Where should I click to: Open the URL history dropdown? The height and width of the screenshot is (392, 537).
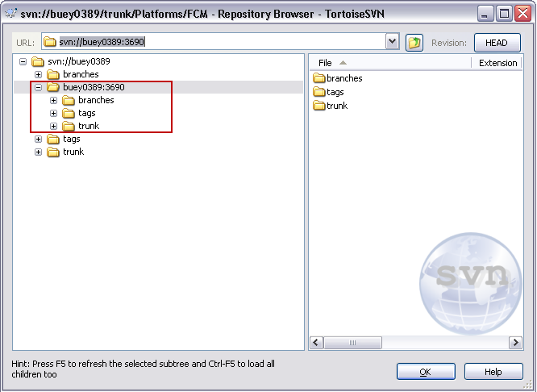[x=393, y=42]
